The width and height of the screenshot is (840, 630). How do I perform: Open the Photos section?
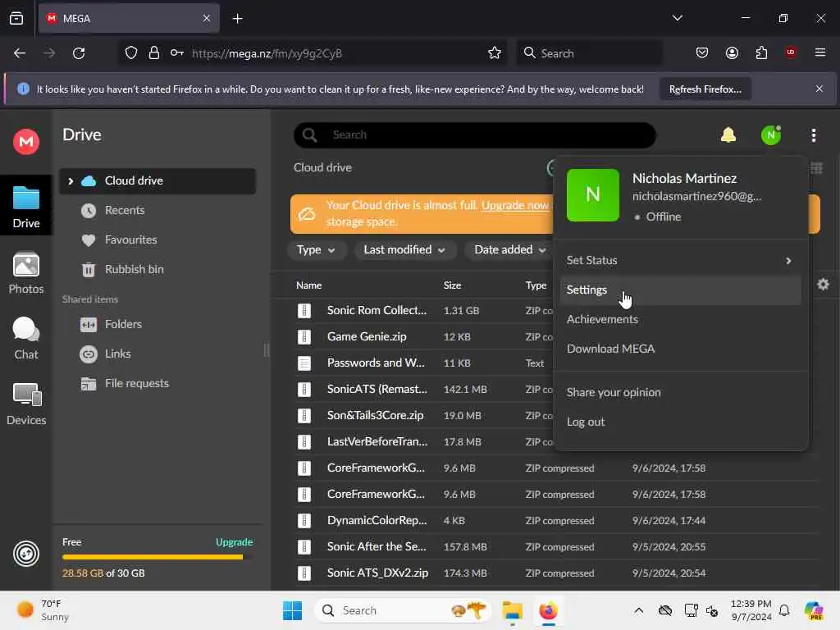click(25, 272)
